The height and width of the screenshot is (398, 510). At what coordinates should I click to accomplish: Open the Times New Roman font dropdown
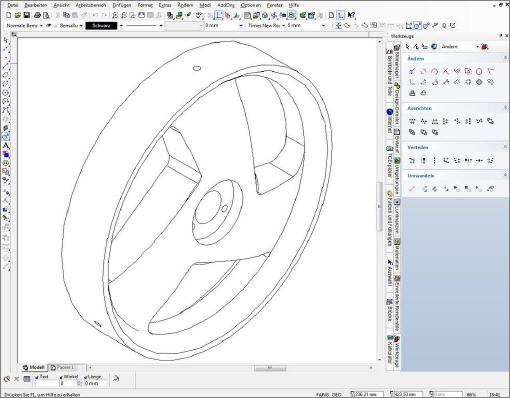(x=283, y=26)
